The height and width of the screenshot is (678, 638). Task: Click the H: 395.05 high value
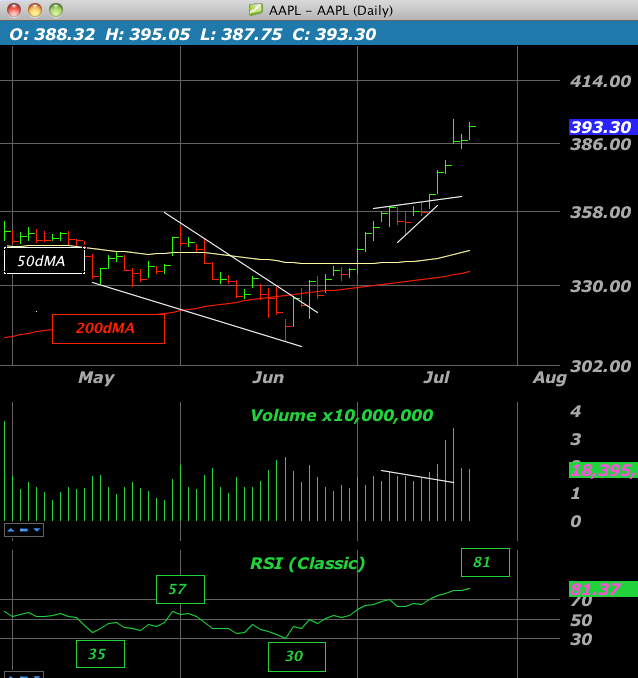pos(147,35)
